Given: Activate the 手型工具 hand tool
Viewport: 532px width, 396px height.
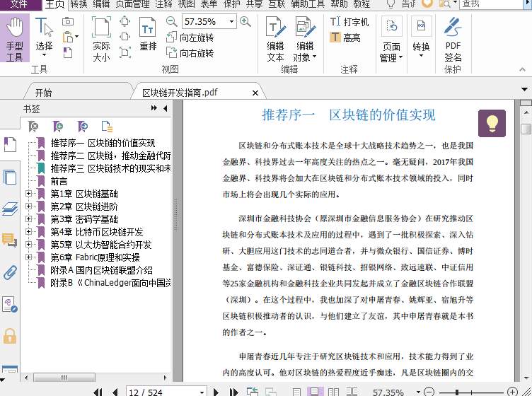Looking at the screenshot, I should click(15, 39).
